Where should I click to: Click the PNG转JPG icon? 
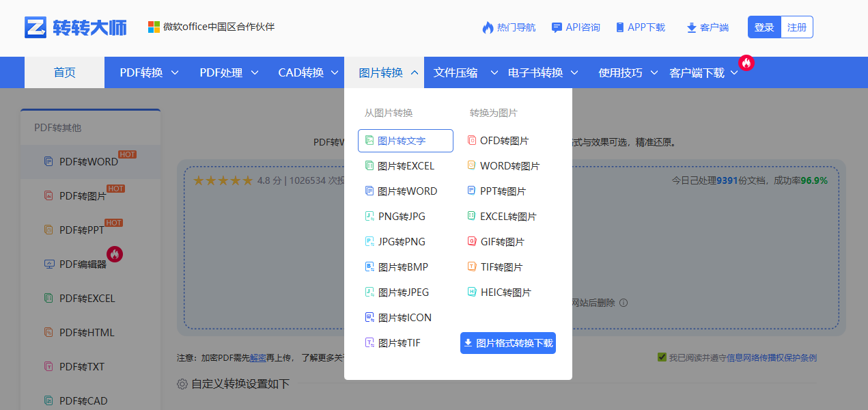click(x=369, y=217)
